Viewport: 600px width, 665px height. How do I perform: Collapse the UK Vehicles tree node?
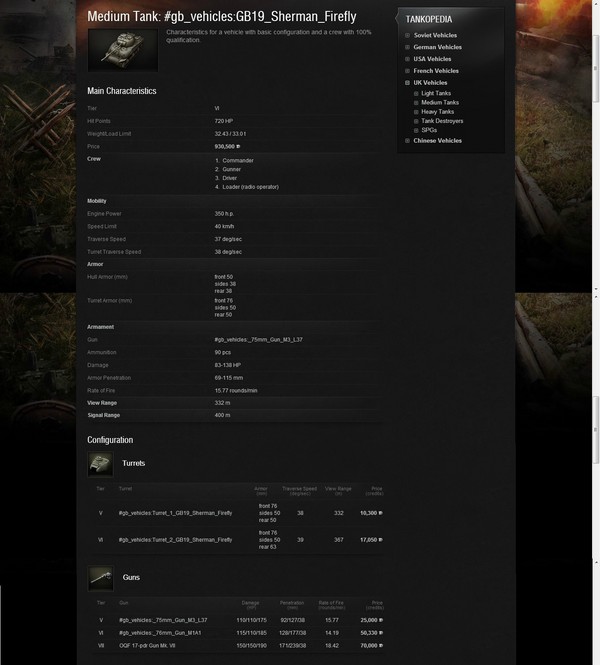pos(408,82)
